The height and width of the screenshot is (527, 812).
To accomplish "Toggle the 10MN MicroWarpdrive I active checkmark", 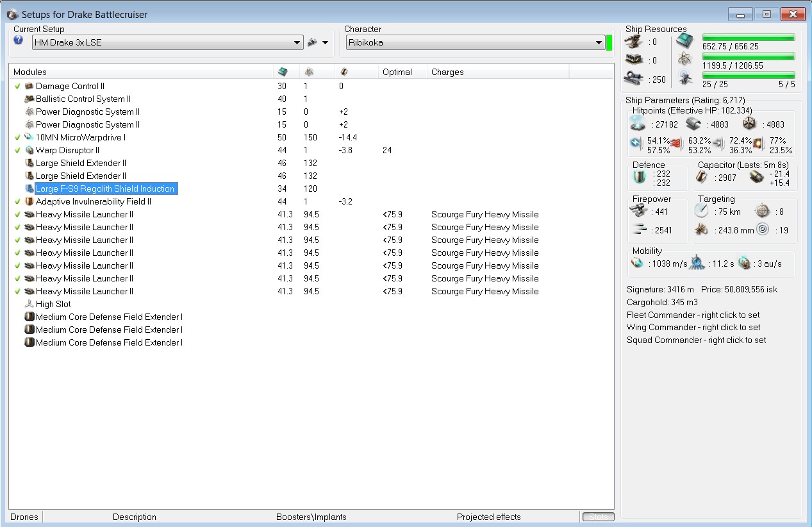I will pos(17,137).
